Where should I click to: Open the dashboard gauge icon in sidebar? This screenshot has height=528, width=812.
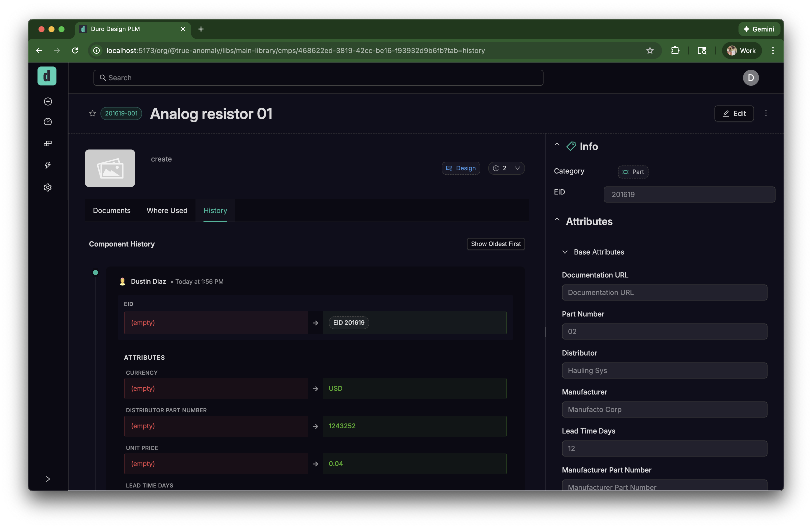coord(48,122)
